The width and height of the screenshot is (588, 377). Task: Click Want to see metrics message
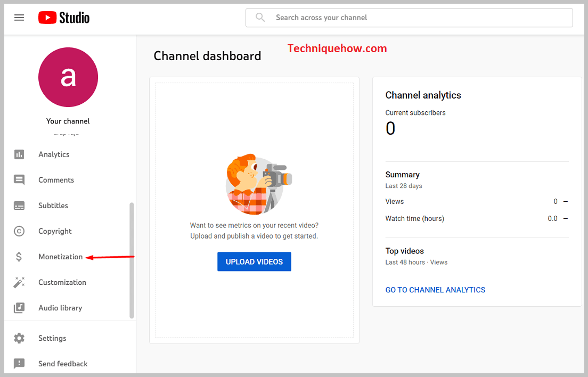click(x=254, y=225)
